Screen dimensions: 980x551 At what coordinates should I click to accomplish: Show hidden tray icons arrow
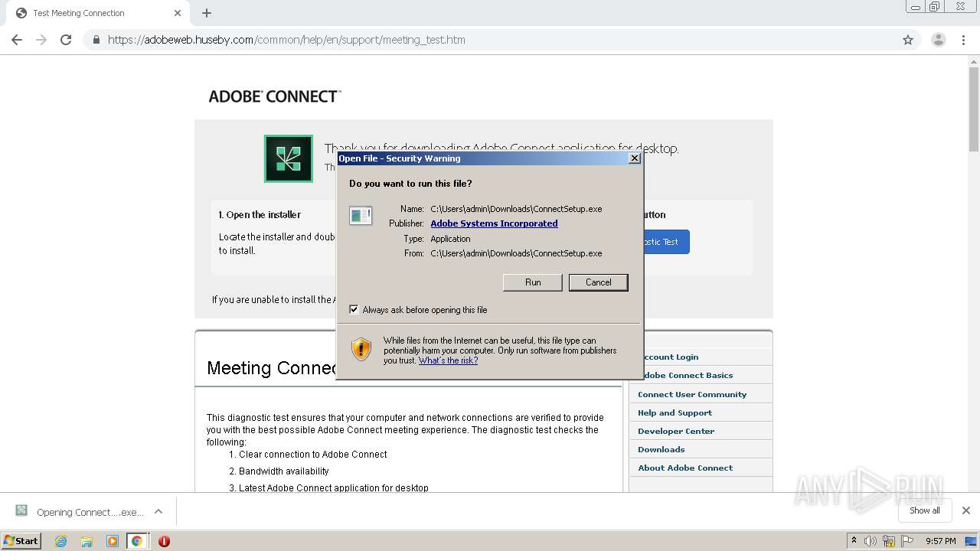pyautogui.click(x=854, y=540)
